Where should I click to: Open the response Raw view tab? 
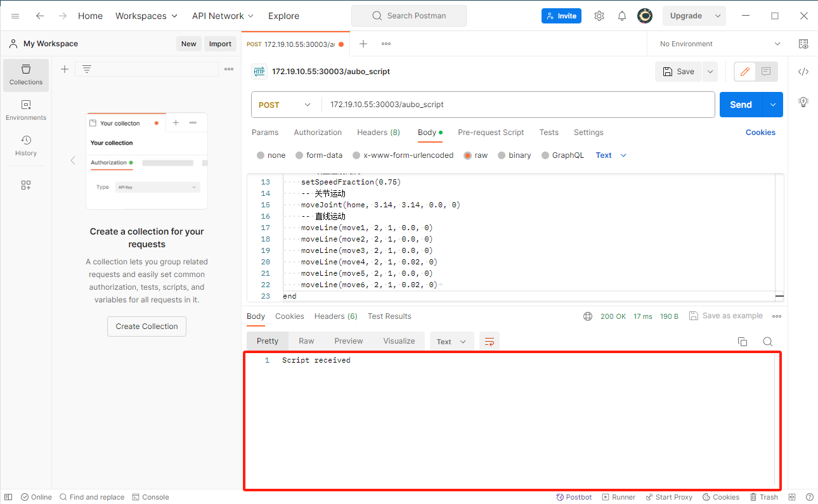[306, 341]
